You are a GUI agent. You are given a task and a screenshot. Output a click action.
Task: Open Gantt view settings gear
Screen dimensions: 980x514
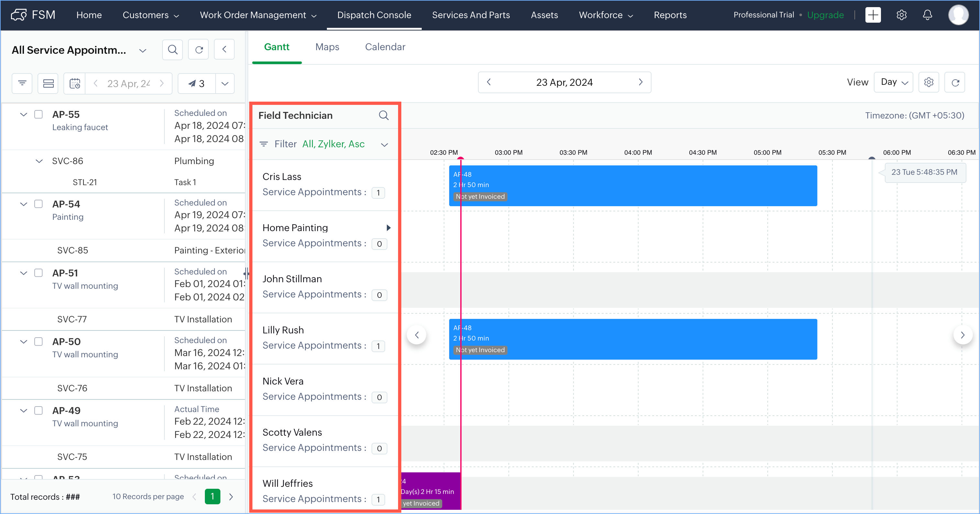point(929,82)
